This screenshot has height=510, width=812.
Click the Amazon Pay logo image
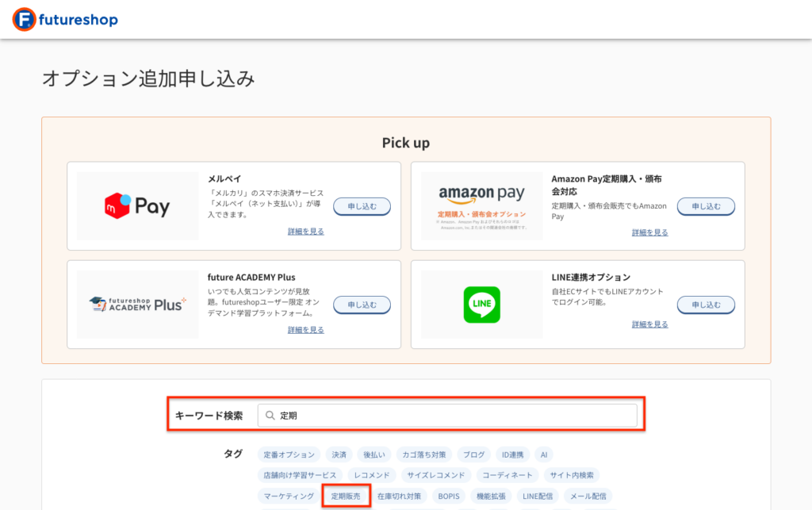tap(481, 206)
